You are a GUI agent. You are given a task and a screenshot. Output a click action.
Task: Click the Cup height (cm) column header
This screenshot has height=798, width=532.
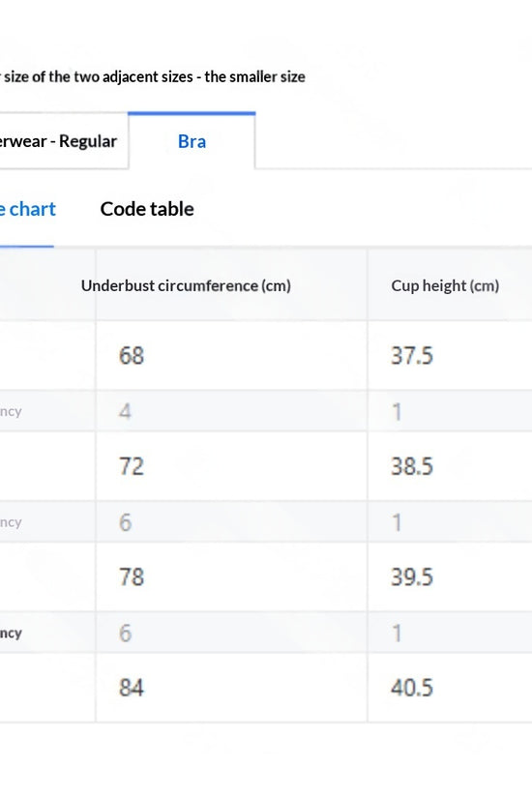[445, 285]
